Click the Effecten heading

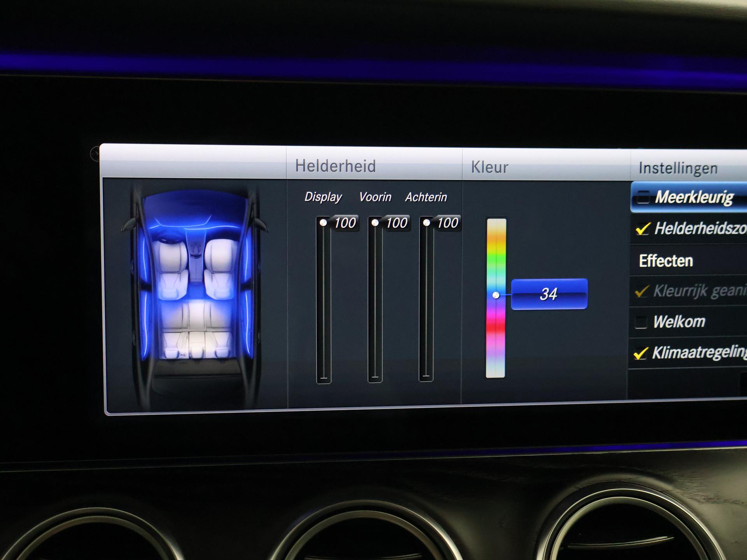point(666,261)
